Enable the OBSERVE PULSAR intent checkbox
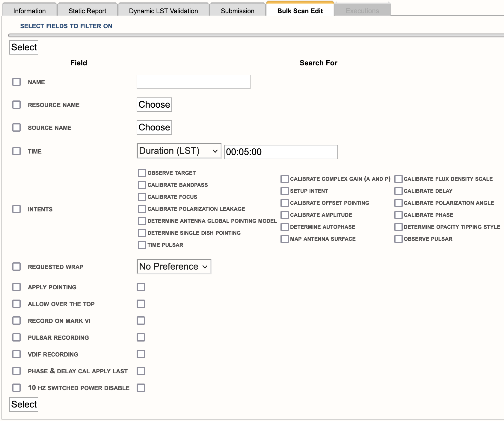The image size is (504, 421). point(398,239)
